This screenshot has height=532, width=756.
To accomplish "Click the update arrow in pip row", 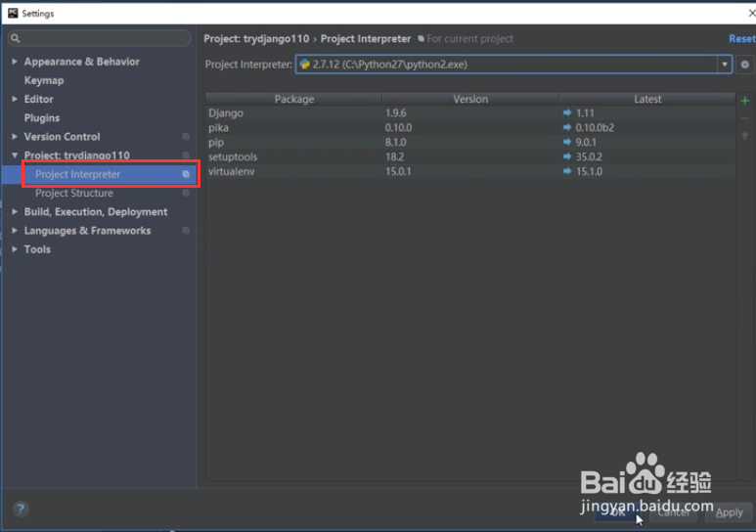I will (x=567, y=142).
